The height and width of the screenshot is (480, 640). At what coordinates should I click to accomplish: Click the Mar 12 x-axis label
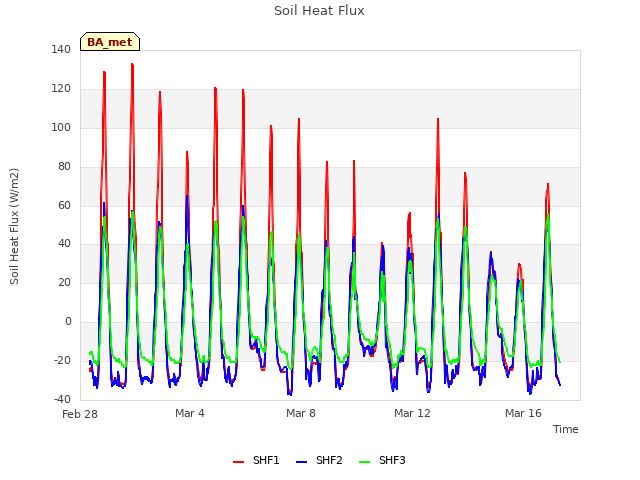[x=412, y=413]
